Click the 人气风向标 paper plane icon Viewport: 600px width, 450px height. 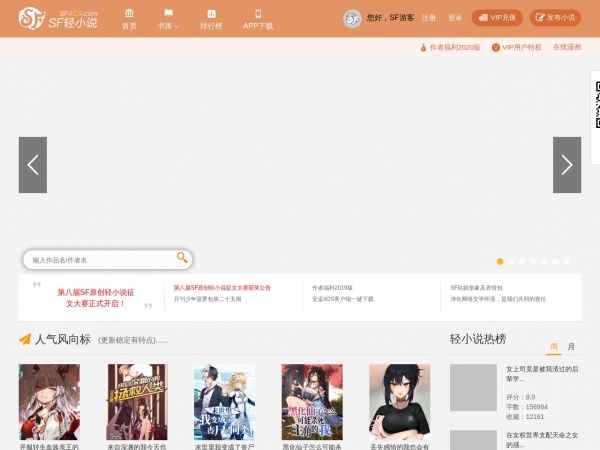point(25,339)
